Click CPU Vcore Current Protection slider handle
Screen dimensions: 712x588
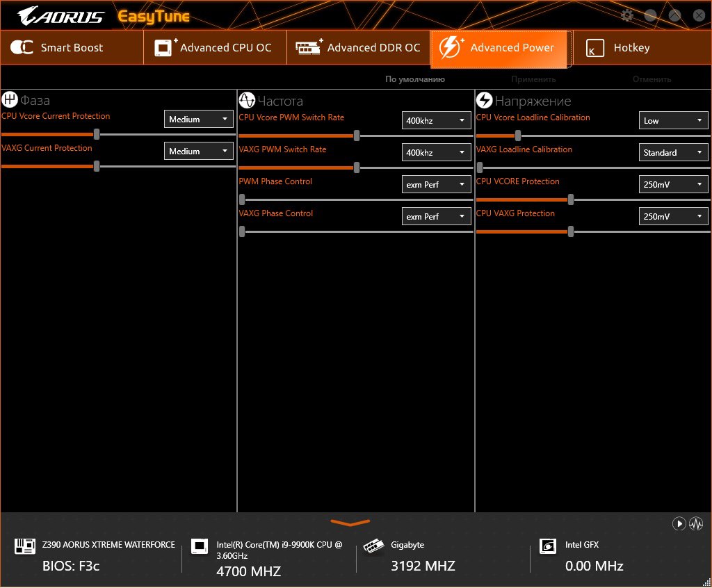[97, 134]
